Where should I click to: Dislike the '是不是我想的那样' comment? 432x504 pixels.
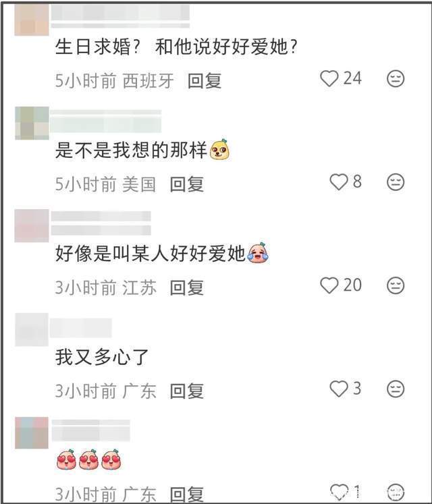[x=396, y=182]
